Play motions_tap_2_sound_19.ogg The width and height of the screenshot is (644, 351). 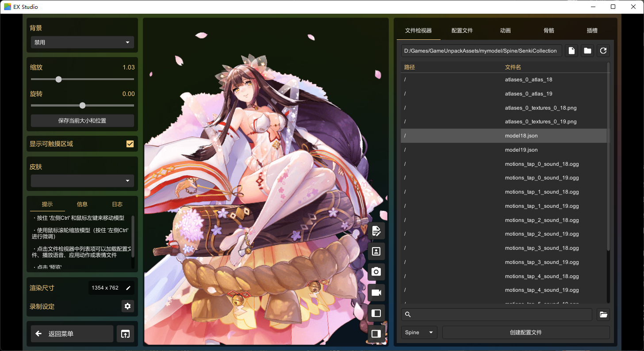pyautogui.click(x=504, y=234)
